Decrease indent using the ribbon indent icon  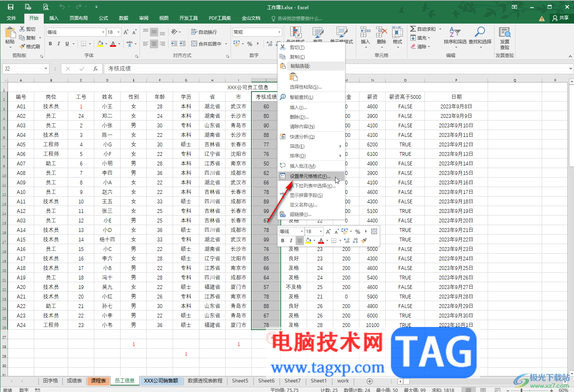tap(174, 44)
